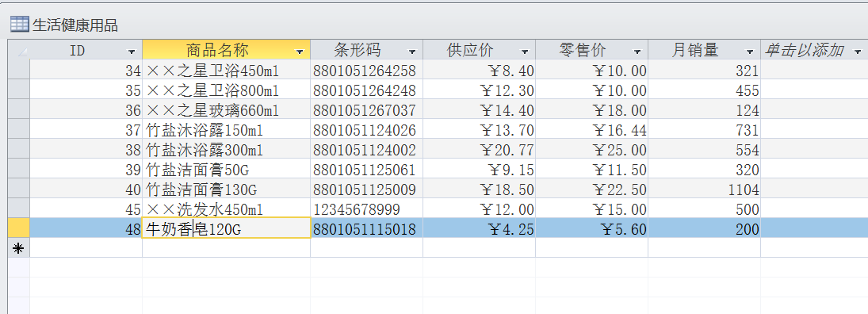Select the row selector for record 48
The width and height of the screenshot is (868, 314).
coord(19,228)
